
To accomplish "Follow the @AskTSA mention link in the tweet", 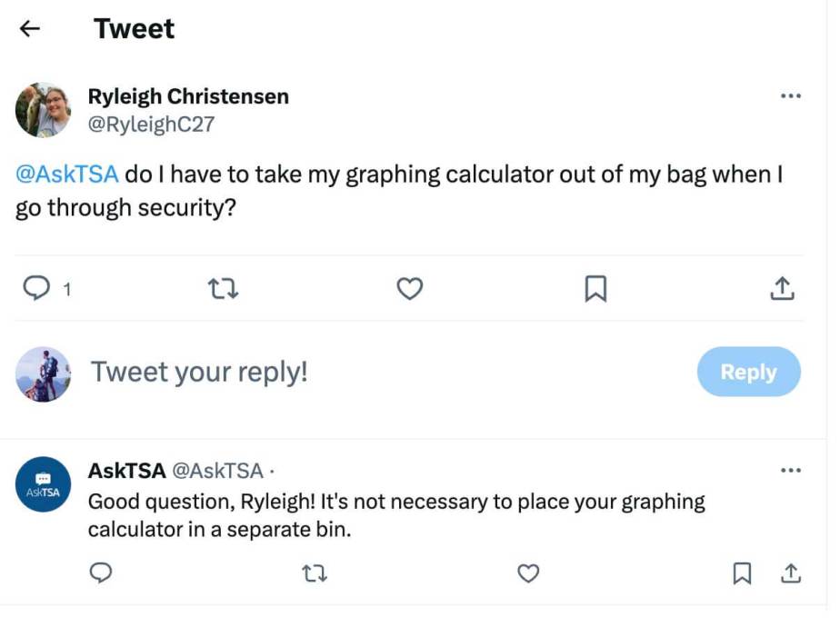I will click(67, 174).
